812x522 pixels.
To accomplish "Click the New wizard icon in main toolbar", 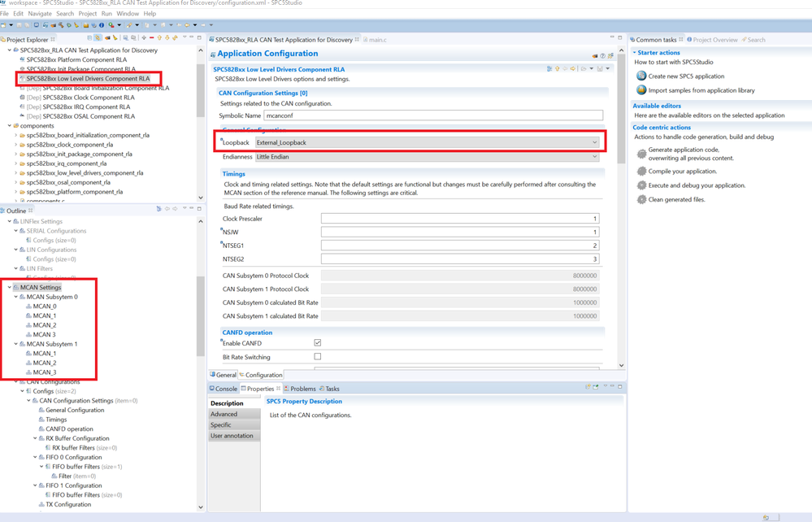I will coord(3,25).
